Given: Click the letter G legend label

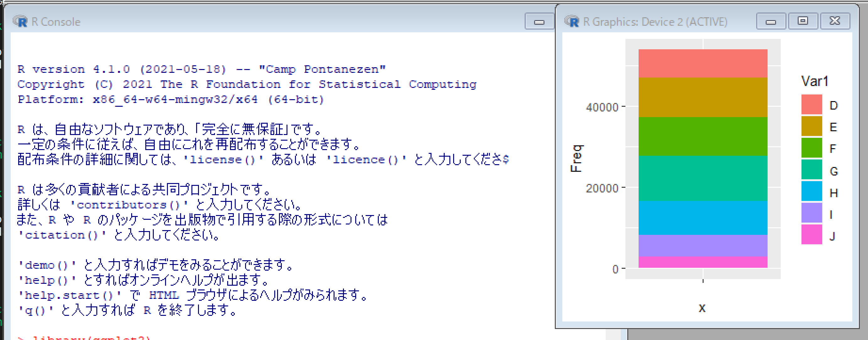Looking at the screenshot, I should tap(833, 171).
